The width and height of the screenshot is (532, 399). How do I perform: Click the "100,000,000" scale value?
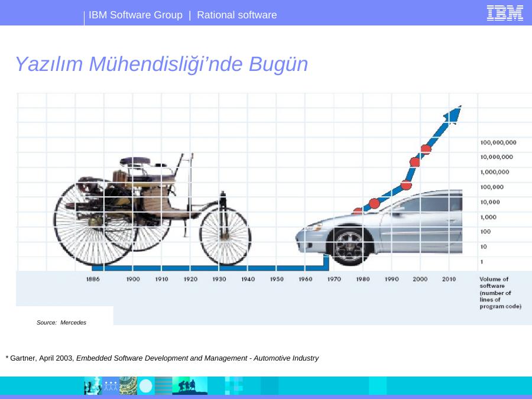coord(498,142)
